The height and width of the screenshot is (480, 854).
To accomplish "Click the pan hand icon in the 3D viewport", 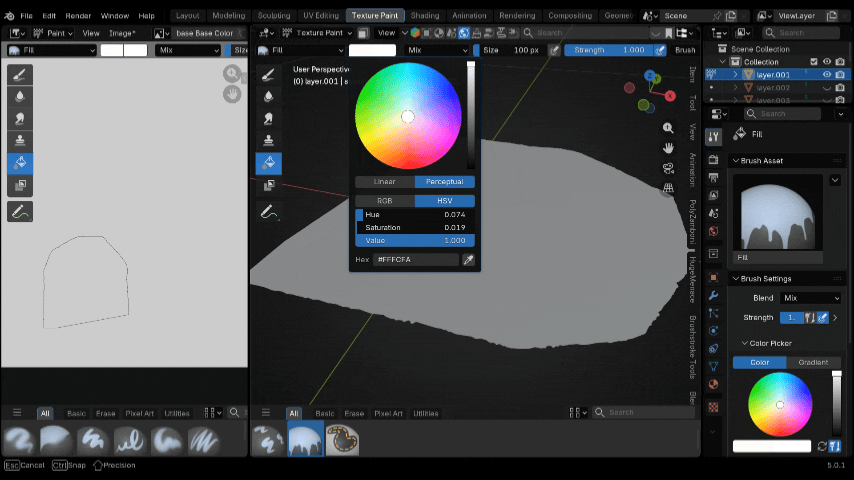I will [x=668, y=148].
